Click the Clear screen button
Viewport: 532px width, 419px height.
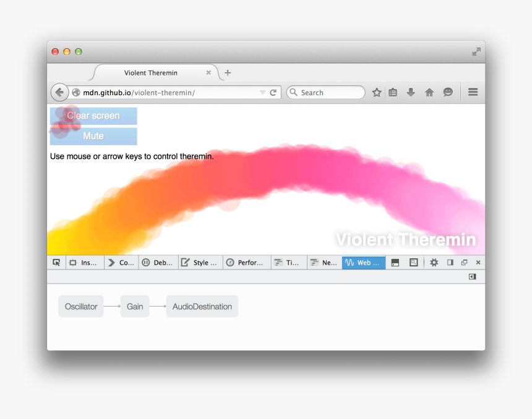(93, 116)
